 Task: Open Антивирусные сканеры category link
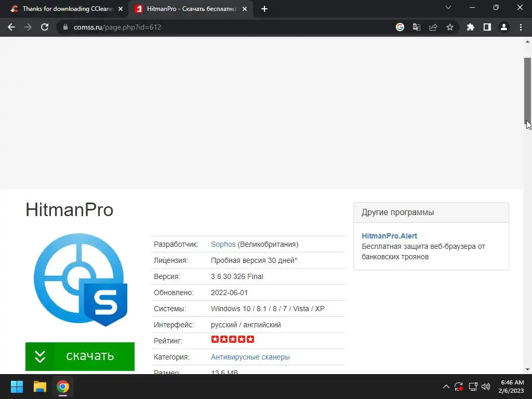click(250, 357)
